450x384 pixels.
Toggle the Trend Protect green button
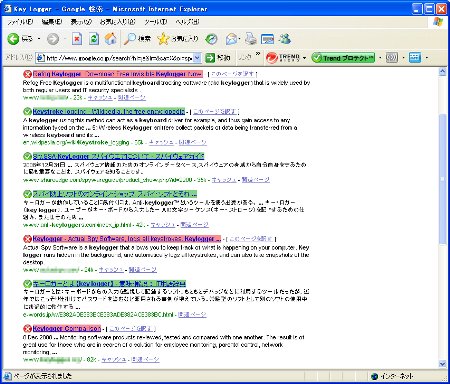[x=343, y=58]
